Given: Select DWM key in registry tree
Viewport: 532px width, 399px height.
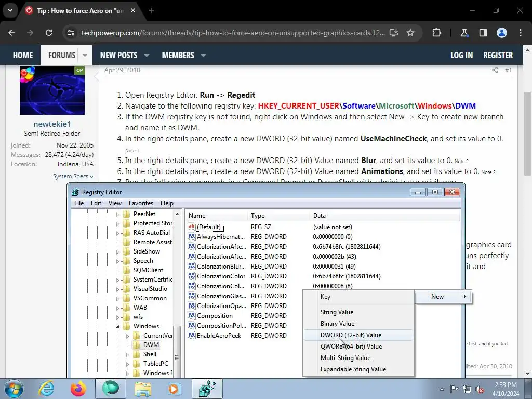Looking at the screenshot, I should 151,345.
